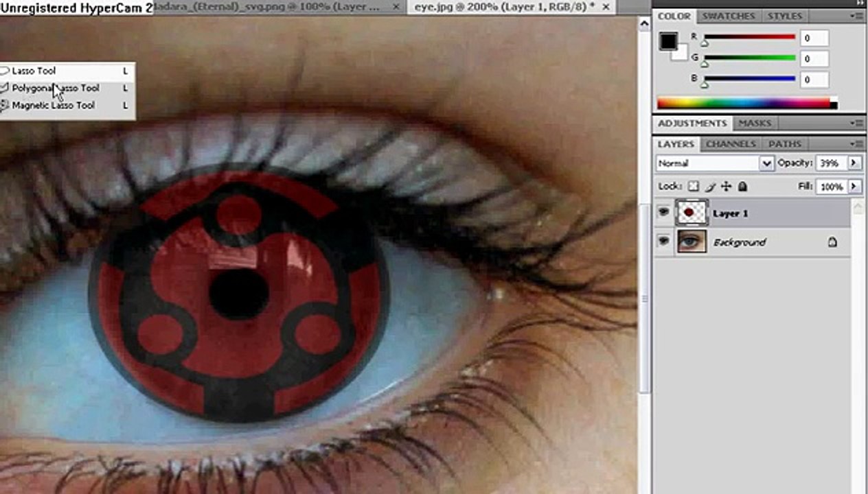Collapse the panel dock arrows at top
The height and width of the screenshot is (494, 868).
point(859,3)
